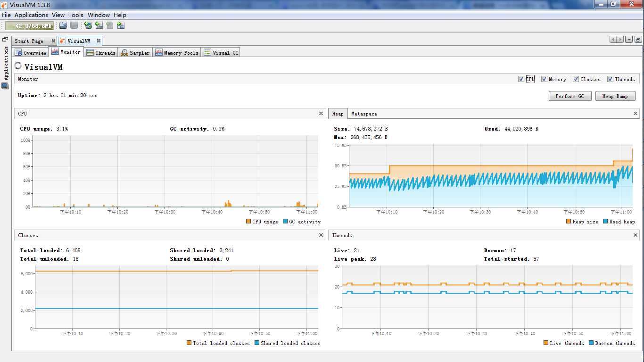Open the documents list dropdown arrow

point(629,40)
